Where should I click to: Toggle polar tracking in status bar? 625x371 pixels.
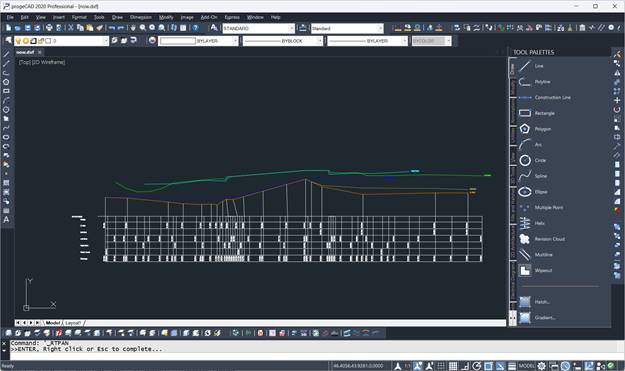pyautogui.click(x=476, y=366)
